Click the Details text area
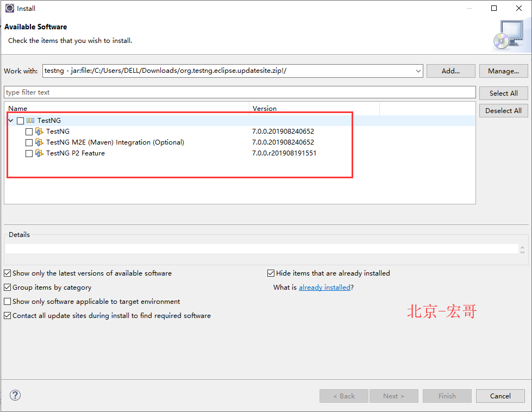Image resolution: width=532 pixels, height=412 pixels. point(261,249)
